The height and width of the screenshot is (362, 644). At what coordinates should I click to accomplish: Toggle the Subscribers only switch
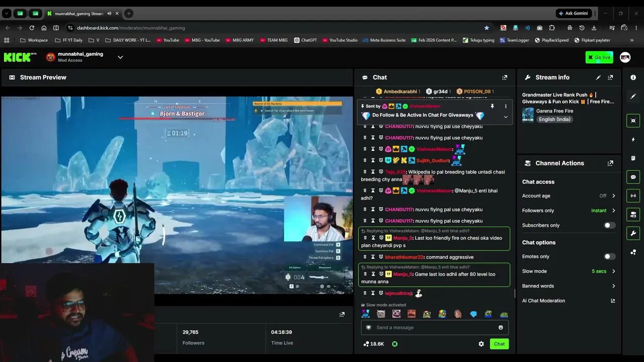click(x=609, y=225)
